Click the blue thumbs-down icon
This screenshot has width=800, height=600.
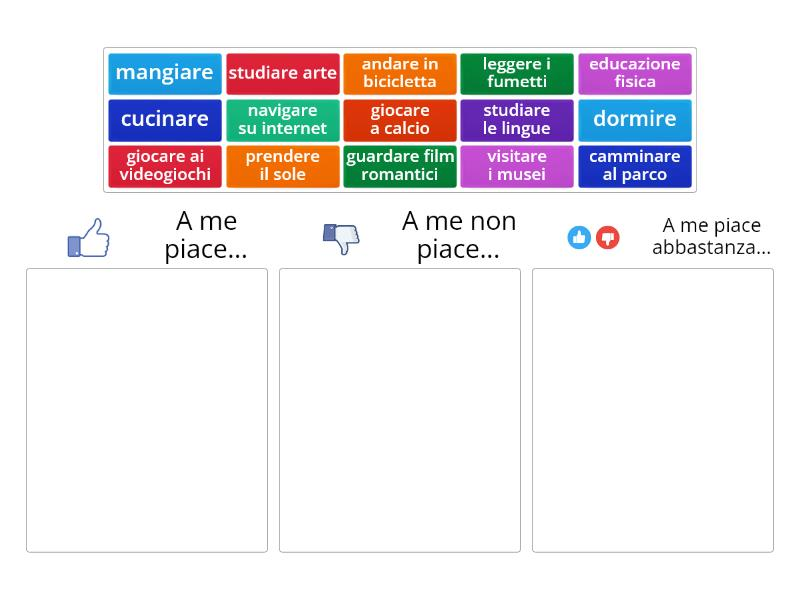pyautogui.click(x=341, y=238)
